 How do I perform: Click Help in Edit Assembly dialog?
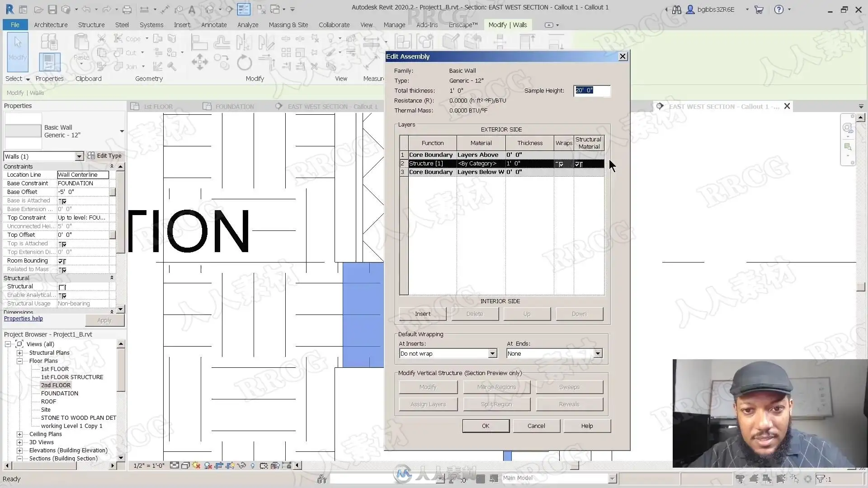[587, 426]
